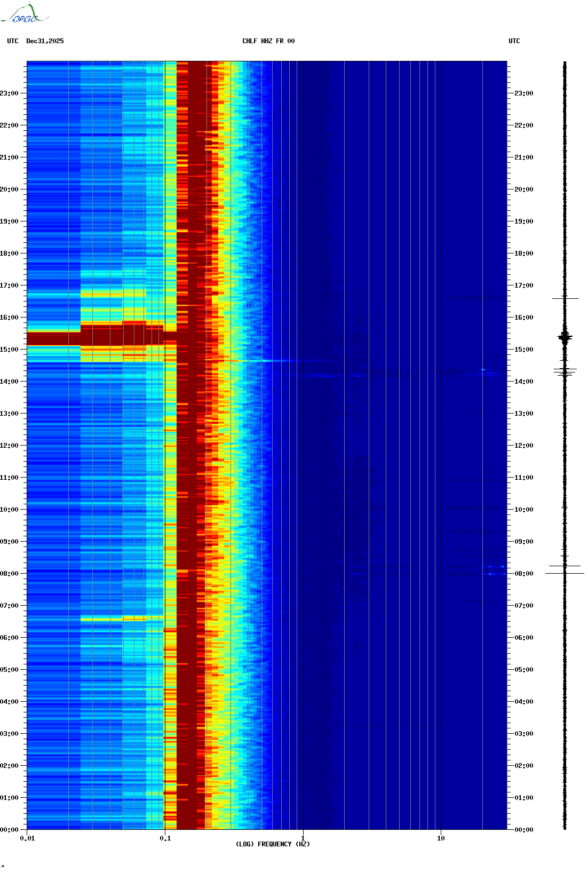The image size is (588, 872).
Task: Select 05:00 on the left time axis
Action: (9, 670)
